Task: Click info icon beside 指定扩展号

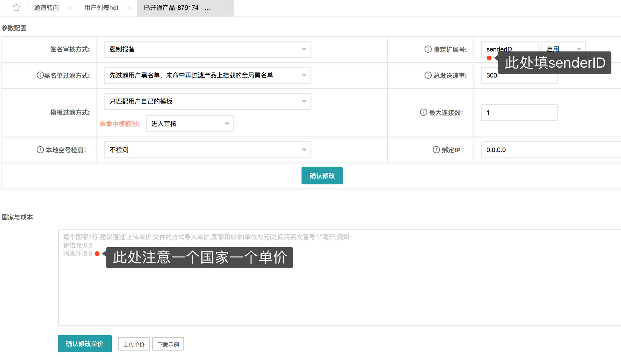Action: click(x=428, y=49)
